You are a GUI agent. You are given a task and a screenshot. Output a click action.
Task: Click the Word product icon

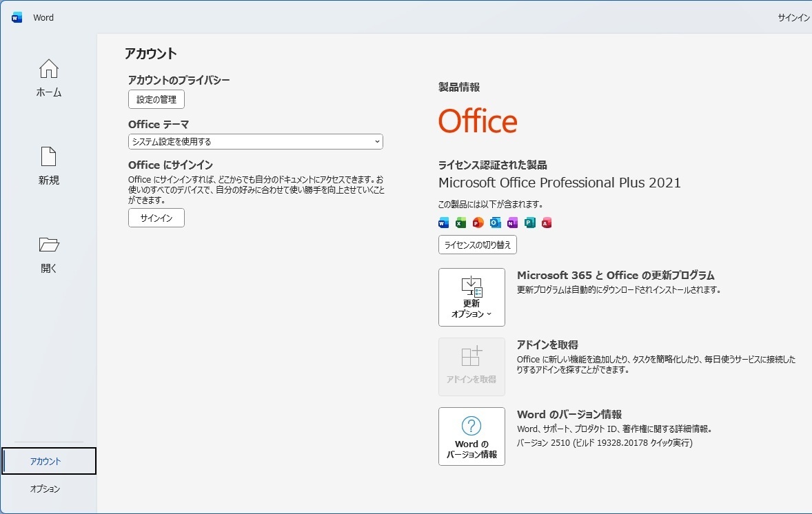(443, 223)
